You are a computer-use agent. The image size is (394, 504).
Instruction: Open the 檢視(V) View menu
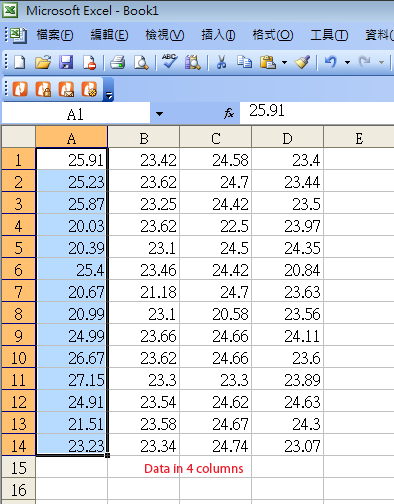(x=165, y=35)
